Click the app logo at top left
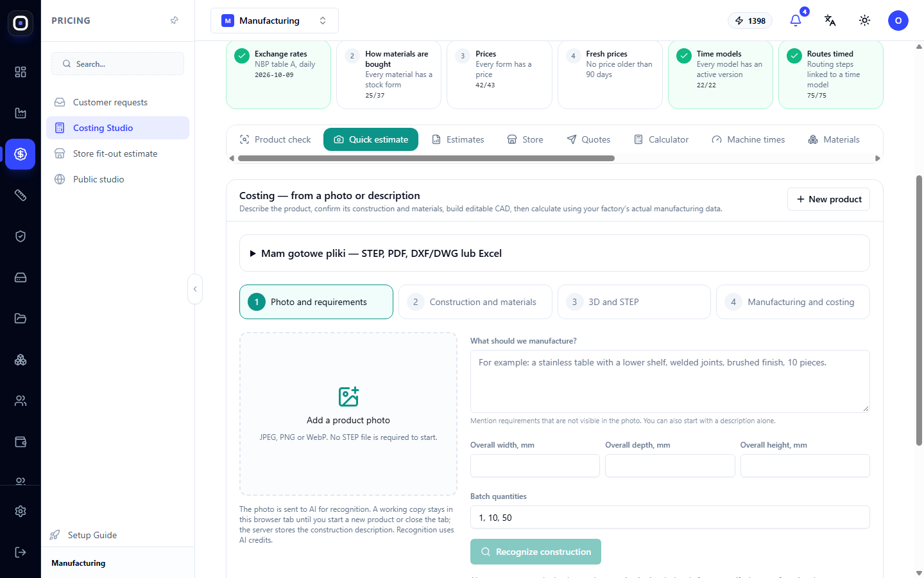 click(21, 23)
